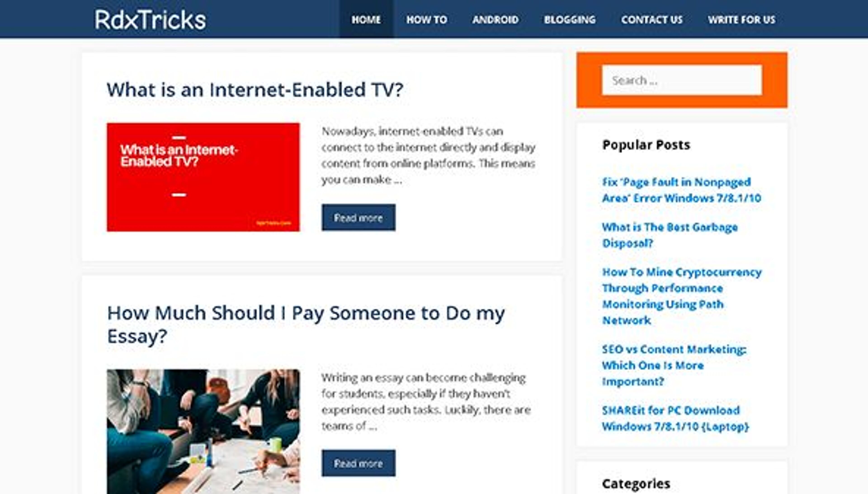Go to the Android section

pyautogui.click(x=495, y=19)
